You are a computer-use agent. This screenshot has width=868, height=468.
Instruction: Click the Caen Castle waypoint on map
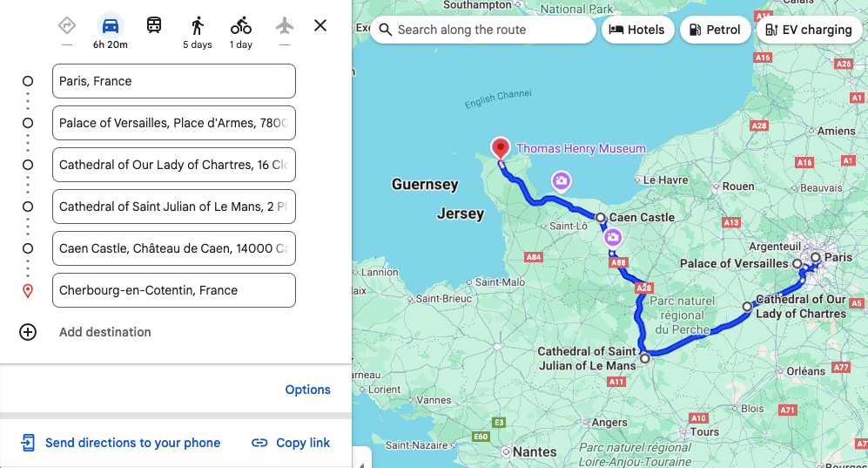coord(601,217)
